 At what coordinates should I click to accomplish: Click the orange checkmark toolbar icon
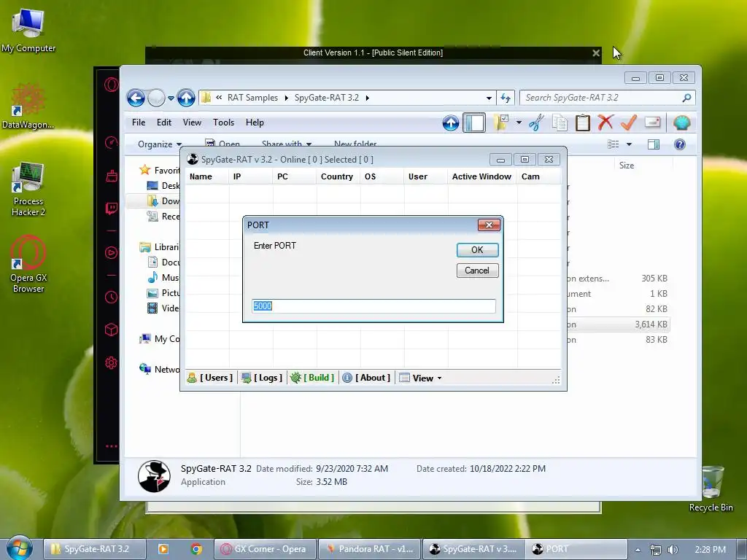pos(629,122)
